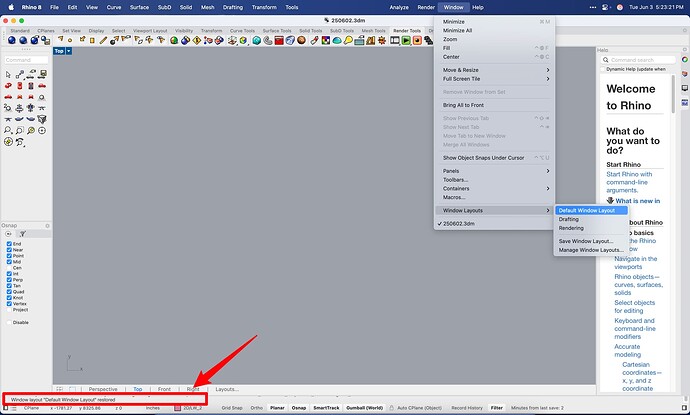Click the Help panel vertical scrollbar
This screenshot has width=690, height=415.
tap(673, 95)
